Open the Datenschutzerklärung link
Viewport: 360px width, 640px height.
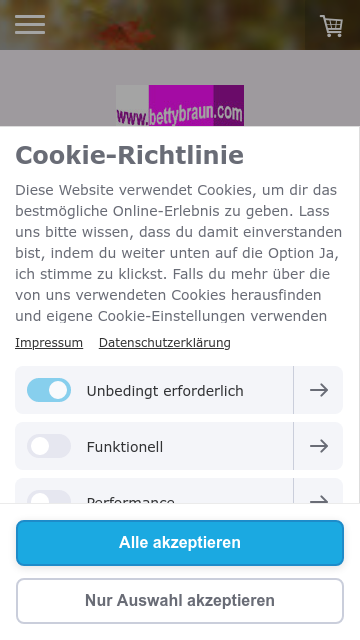click(164, 343)
